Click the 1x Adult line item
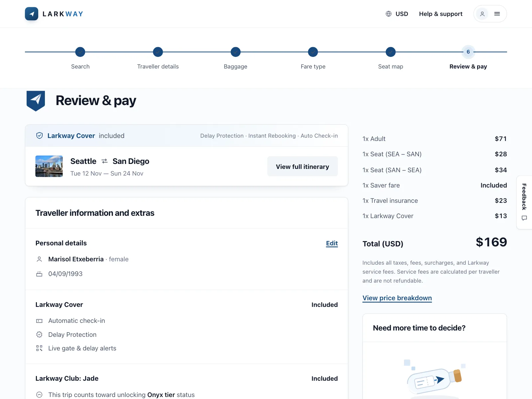 (435, 139)
